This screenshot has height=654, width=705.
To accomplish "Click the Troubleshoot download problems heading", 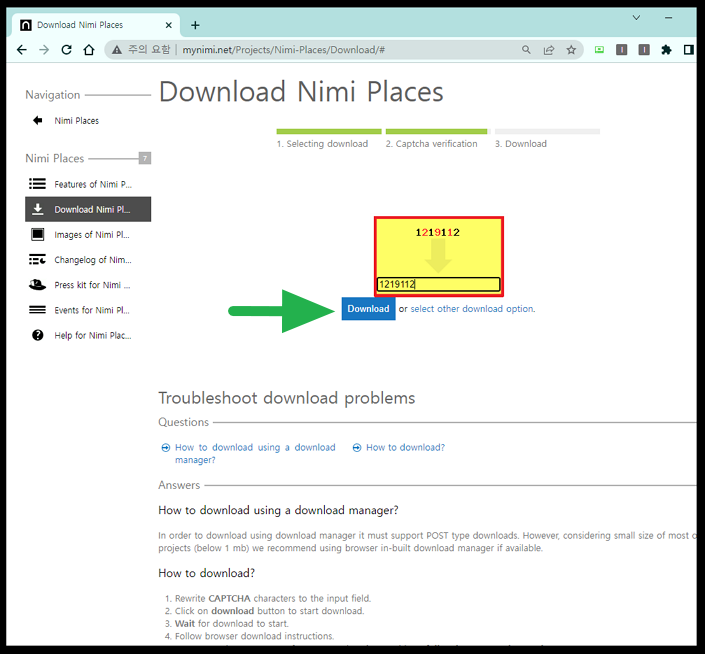I will [x=286, y=398].
